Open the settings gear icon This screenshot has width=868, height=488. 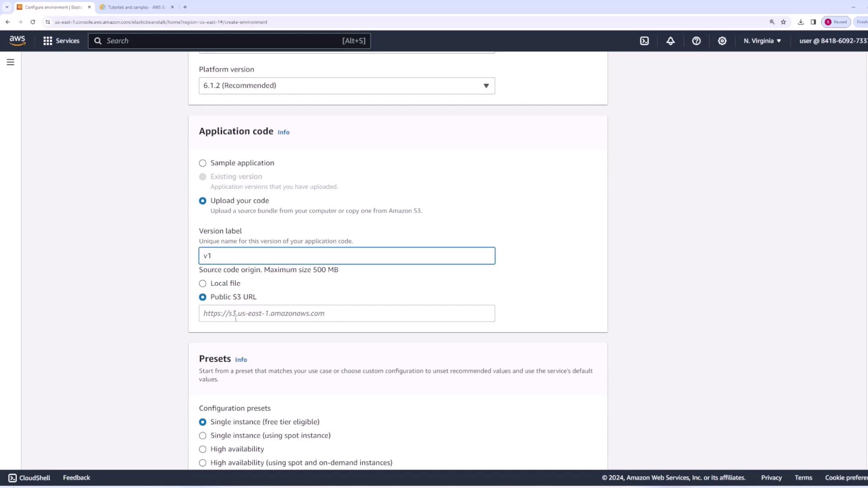(722, 41)
